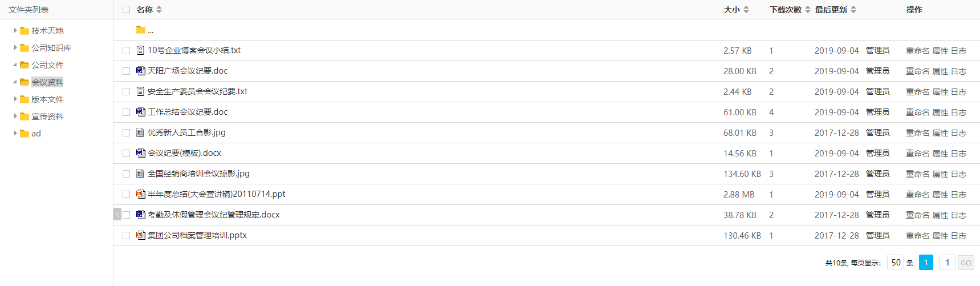Click the txt icon for 10号企业博客会议小结
980x286 pixels.
tap(140, 50)
